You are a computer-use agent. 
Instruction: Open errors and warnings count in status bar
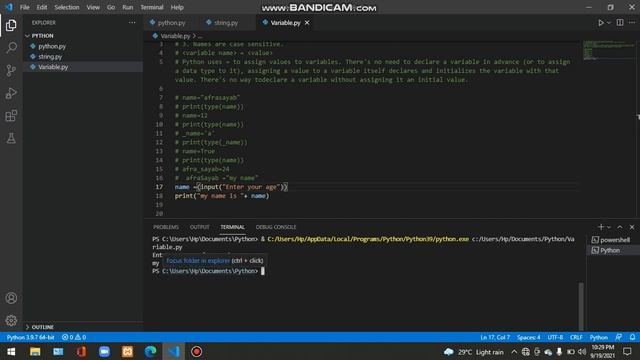(74, 338)
